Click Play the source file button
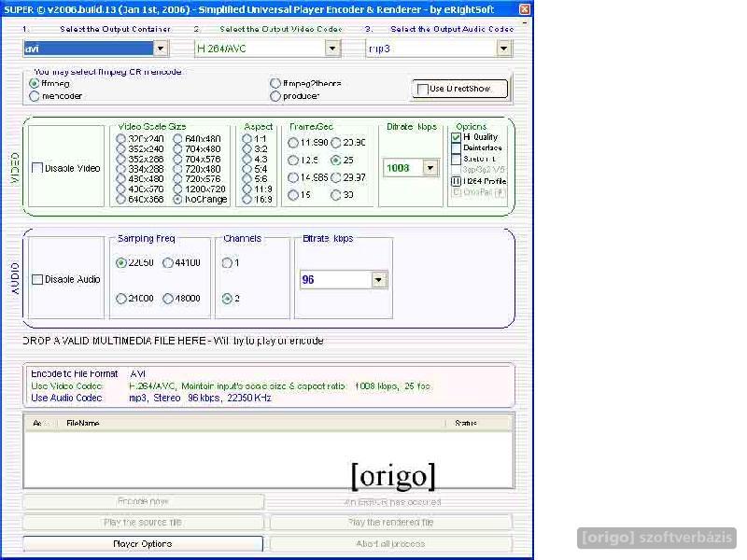 pyautogui.click(x=143, y=523)
